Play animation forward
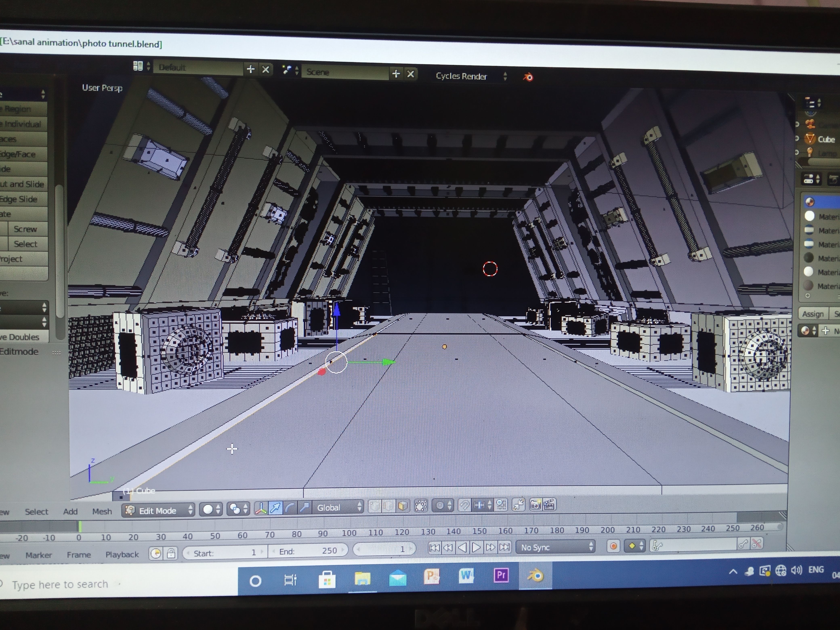 click(x=476, y=547)
